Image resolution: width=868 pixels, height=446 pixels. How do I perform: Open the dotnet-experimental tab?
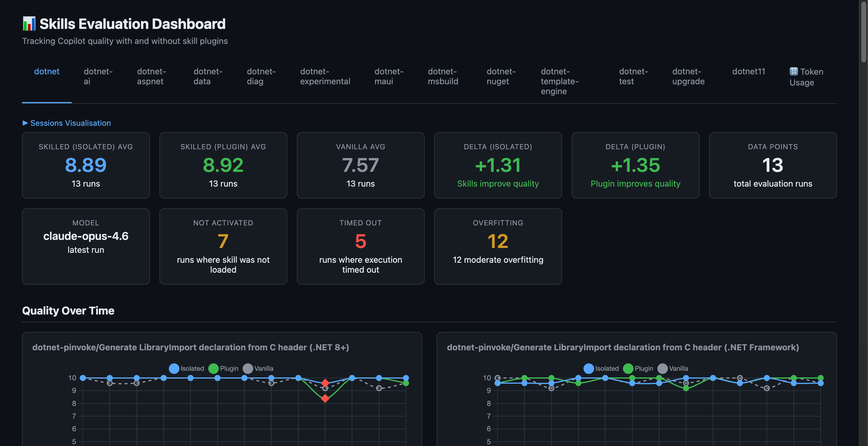pyautogui.click(x=325, y=76)
